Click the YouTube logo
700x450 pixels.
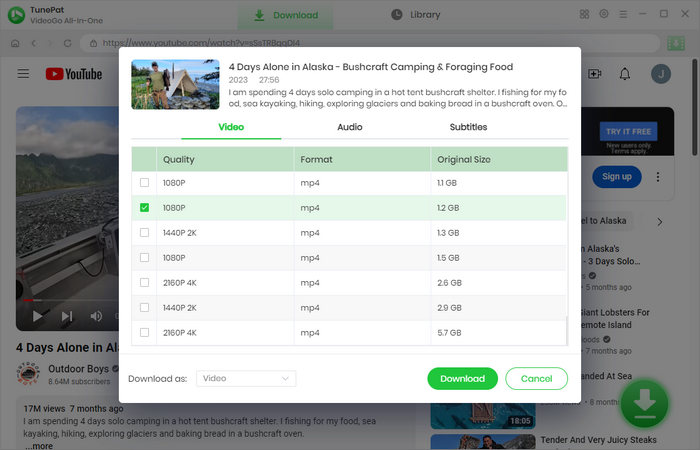(x=74, y=74)
